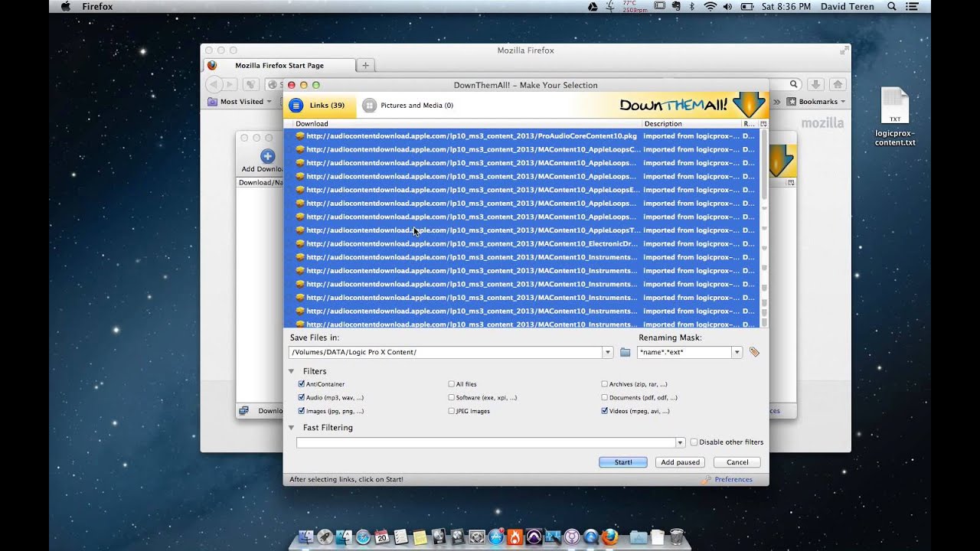Select Mozilla Firefox Start Page tab
This screenshot has height=551, width=980.
[x=279, y=66]
